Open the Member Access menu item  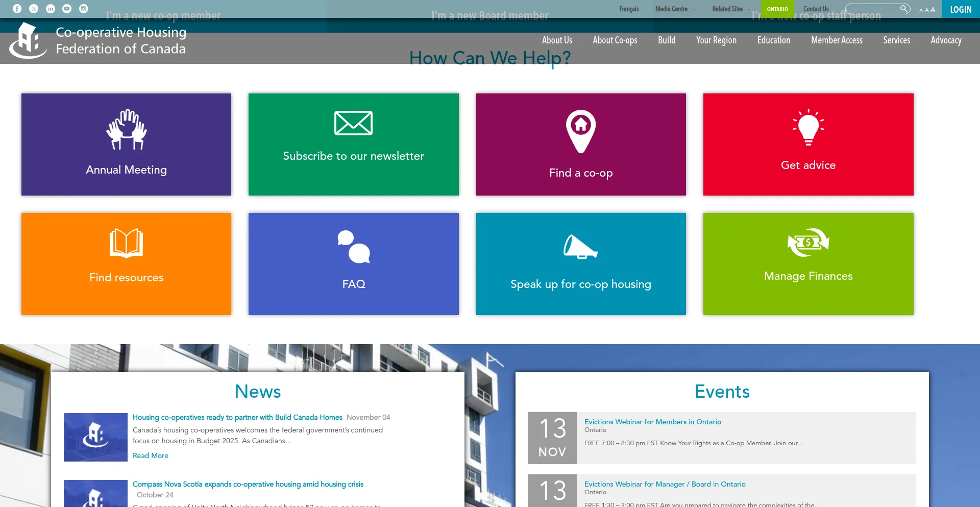pos(837,40)
